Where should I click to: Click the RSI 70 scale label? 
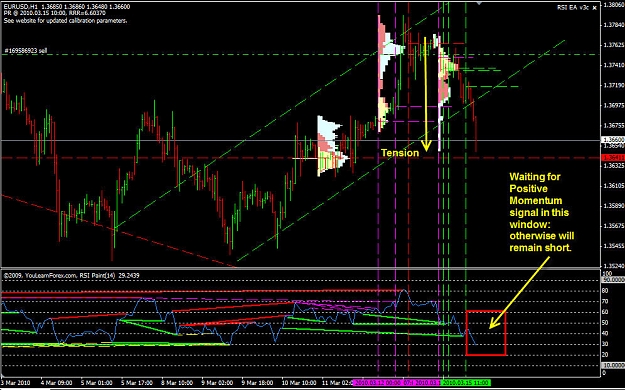[x=605, y=301]
